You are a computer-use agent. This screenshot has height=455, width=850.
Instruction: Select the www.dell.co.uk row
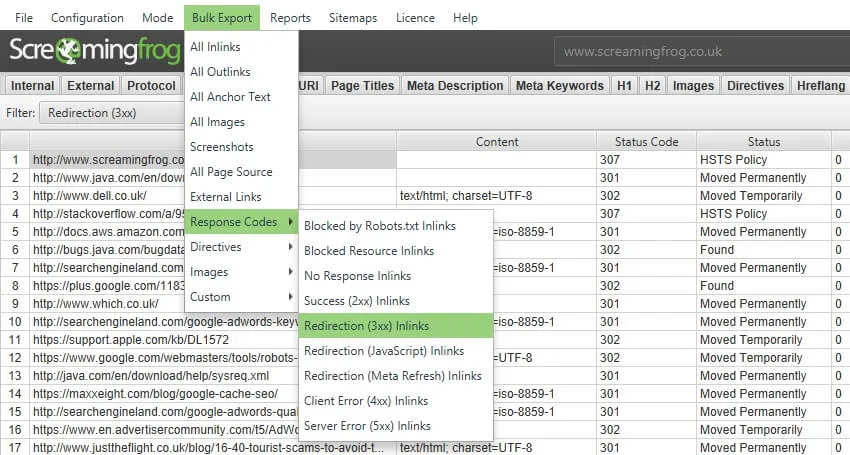pyautogui.click(x=90, y=196)
